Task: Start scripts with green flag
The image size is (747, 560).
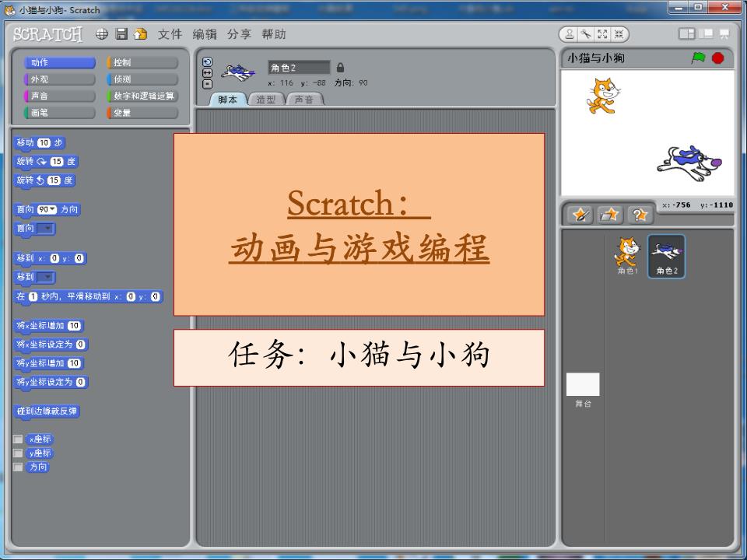Action: click(699, 58)
